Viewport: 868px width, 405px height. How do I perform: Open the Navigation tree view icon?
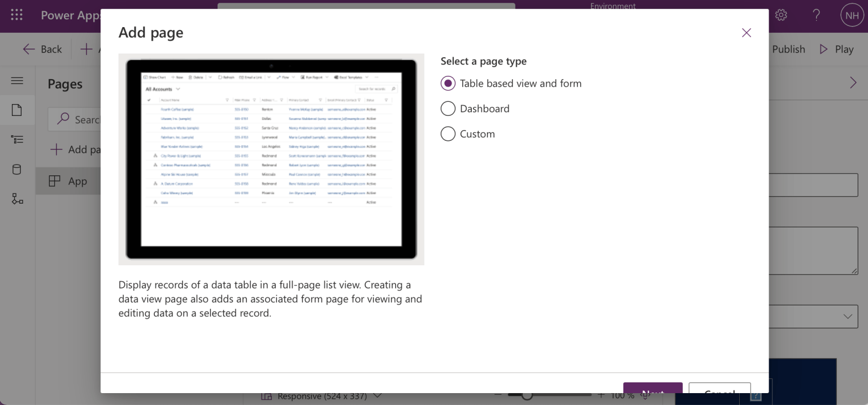(x=17, y=140)
